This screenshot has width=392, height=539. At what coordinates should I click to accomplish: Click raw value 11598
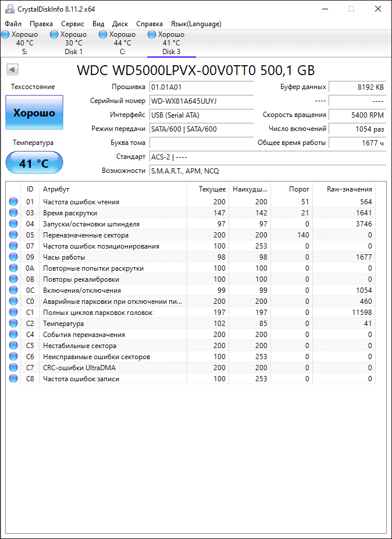click(x=362, y=313)
